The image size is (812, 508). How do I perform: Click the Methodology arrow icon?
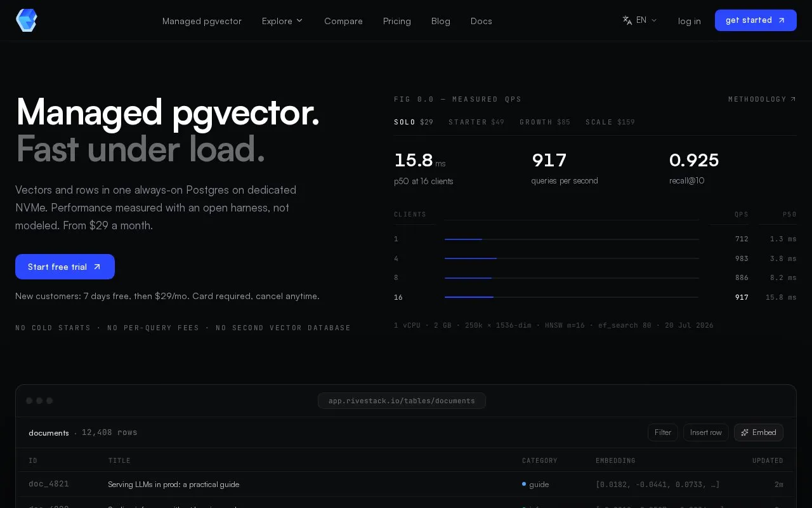(x=793, y=99)
